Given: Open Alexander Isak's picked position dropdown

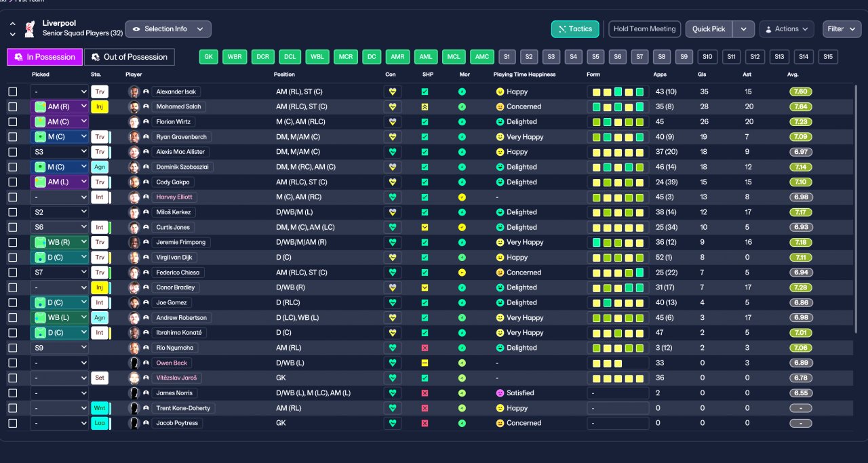Looking at the screenshot, I should click(60, 92).
